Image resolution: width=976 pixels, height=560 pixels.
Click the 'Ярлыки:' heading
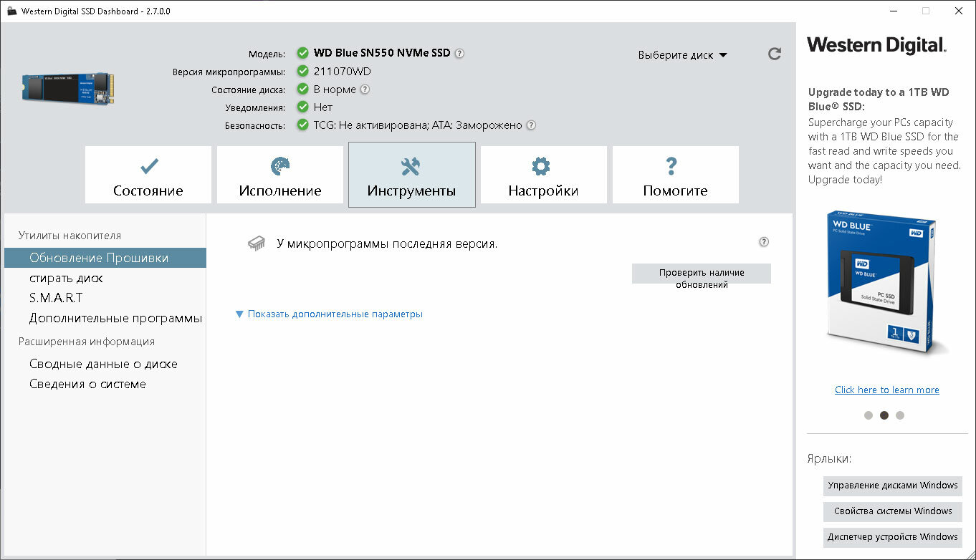829,459
